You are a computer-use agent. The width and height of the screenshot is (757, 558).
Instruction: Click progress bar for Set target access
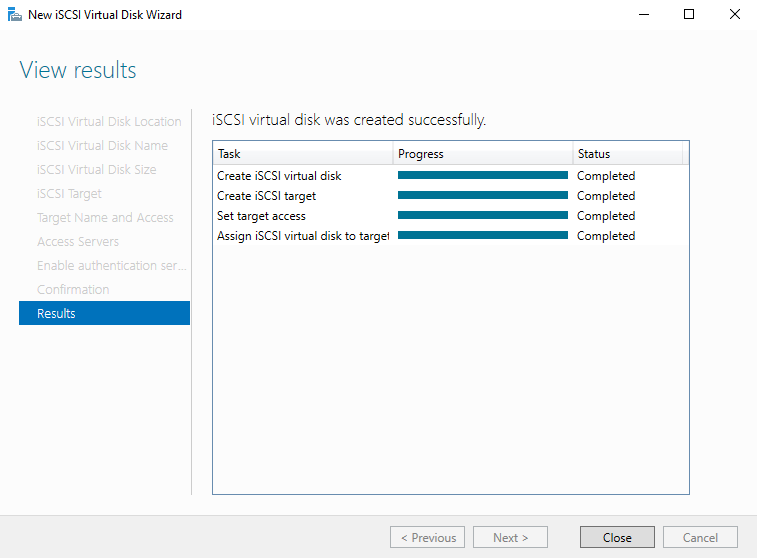tap(482, 215)
